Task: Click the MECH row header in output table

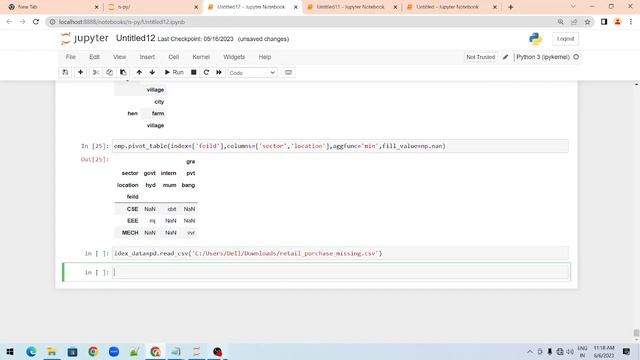Action: tap(130, 233)
